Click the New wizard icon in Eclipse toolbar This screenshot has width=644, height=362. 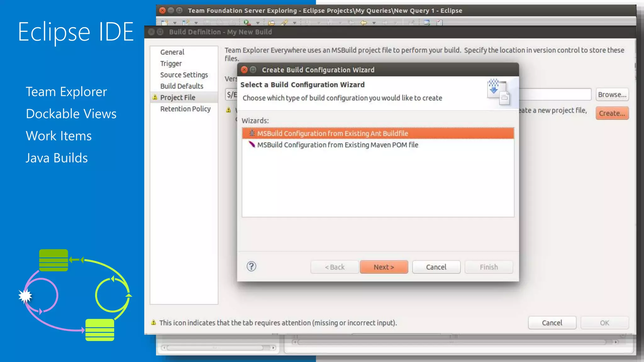[x=164, y=23]
